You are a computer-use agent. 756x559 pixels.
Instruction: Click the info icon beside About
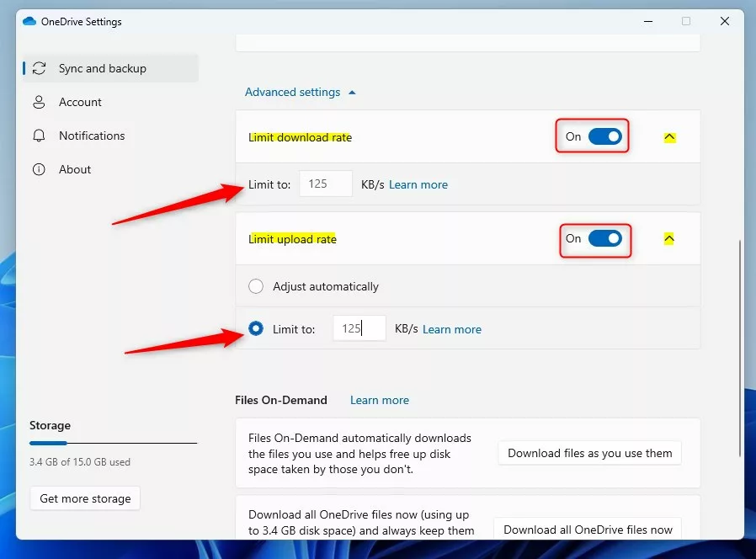39,169
